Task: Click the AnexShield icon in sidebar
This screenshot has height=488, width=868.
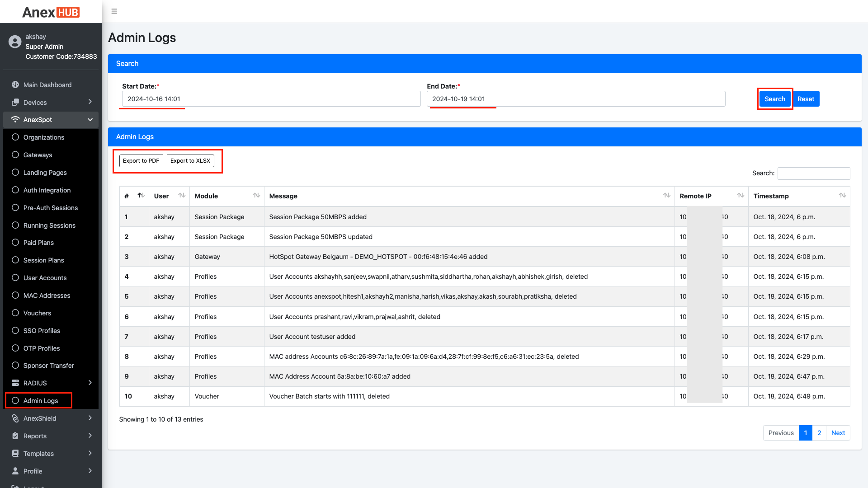Action: click(15, 418)
